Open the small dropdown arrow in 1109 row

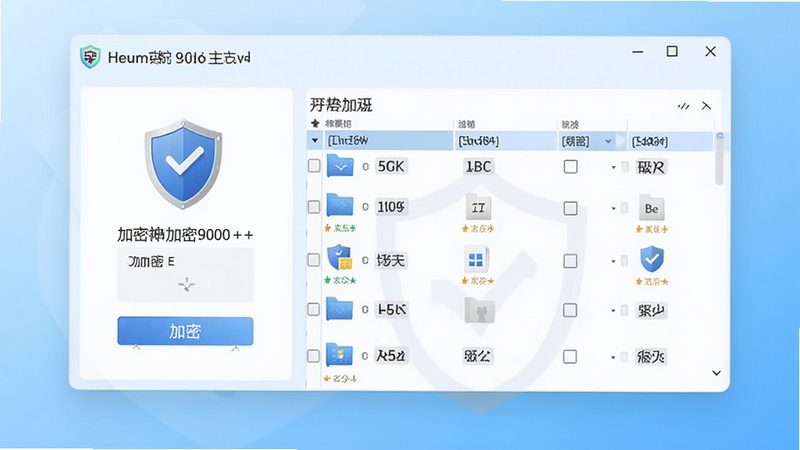(x=613, y=209)
